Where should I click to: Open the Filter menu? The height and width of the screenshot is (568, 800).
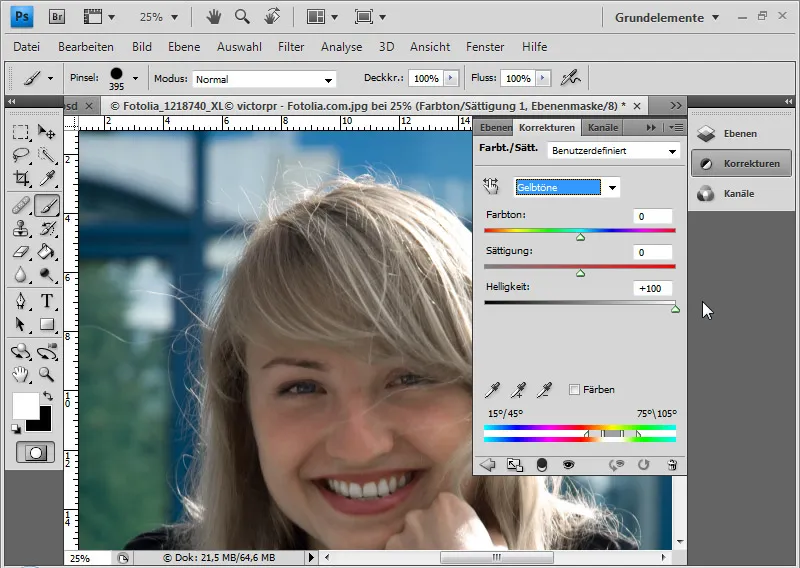pyautogui.click(x=291, y=46)
